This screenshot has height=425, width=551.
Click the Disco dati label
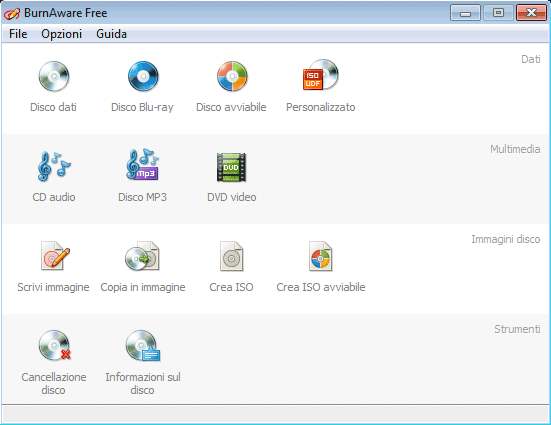coord(53,107)
